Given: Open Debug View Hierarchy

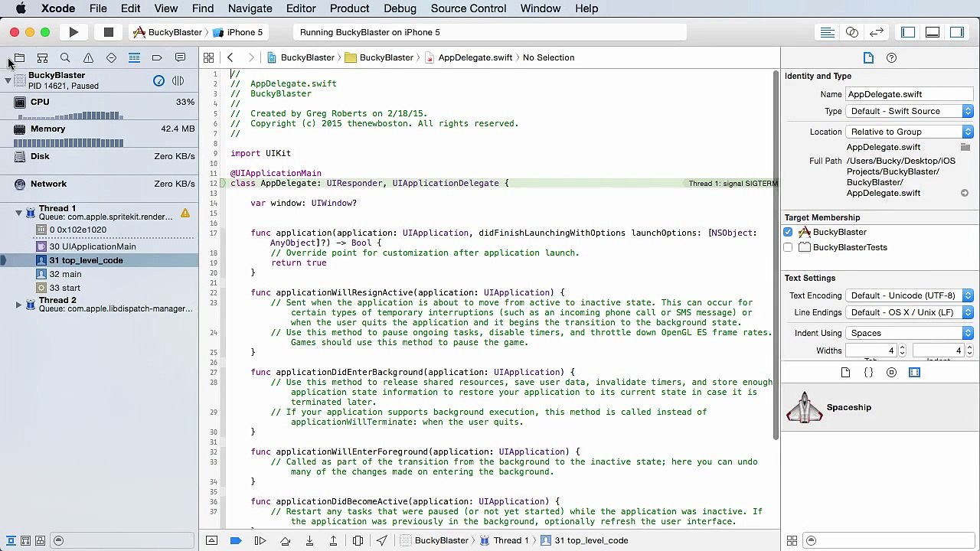Looking at the screenshot, I should (x=358, y=540).
